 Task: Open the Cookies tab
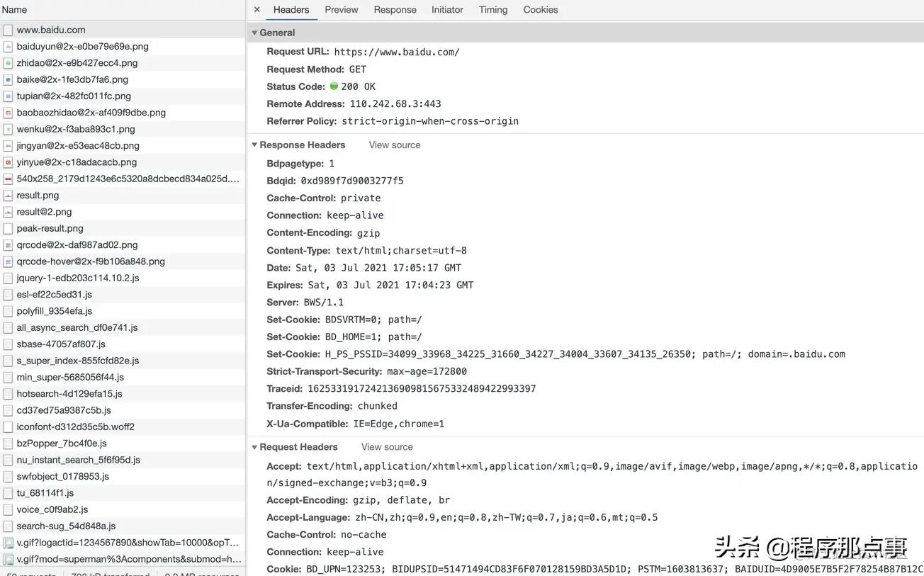click(540, 9)
